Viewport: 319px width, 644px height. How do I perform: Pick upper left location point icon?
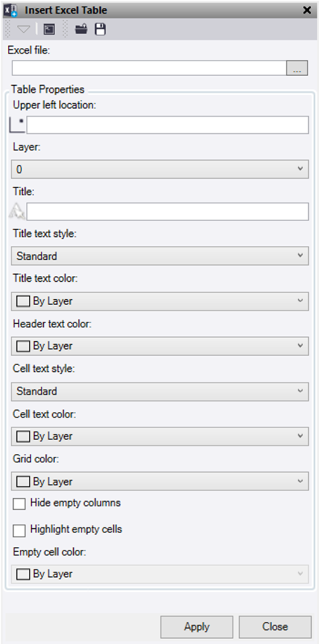point(16,125)
